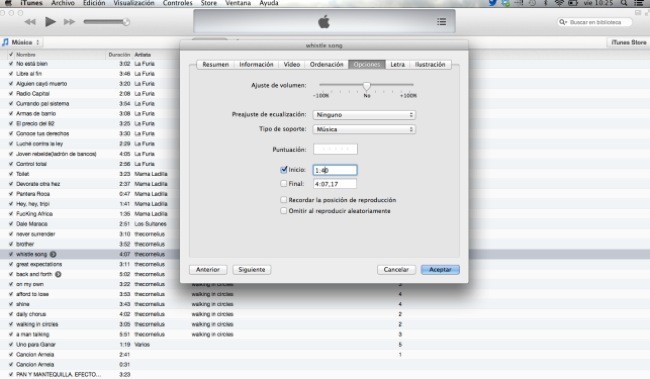Select the song walking in circles

(x=37, y=324)
